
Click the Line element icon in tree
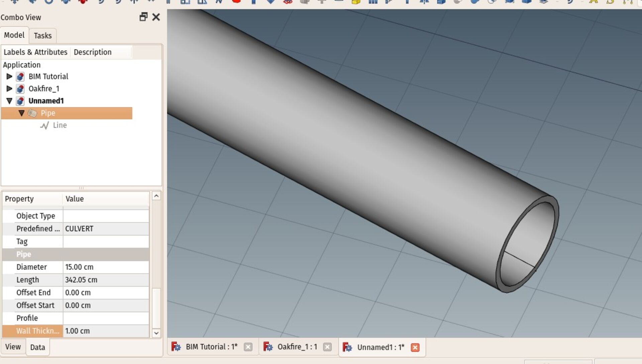click(44, 126)
